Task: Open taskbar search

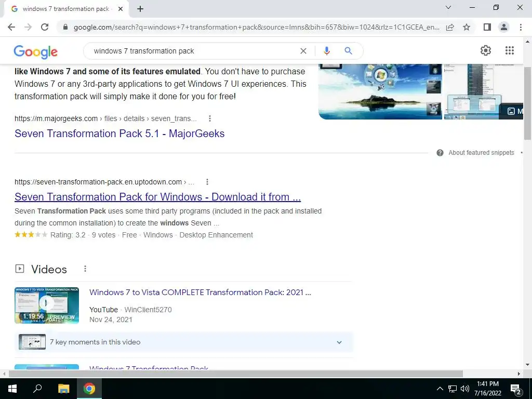Action: [37, 389]
